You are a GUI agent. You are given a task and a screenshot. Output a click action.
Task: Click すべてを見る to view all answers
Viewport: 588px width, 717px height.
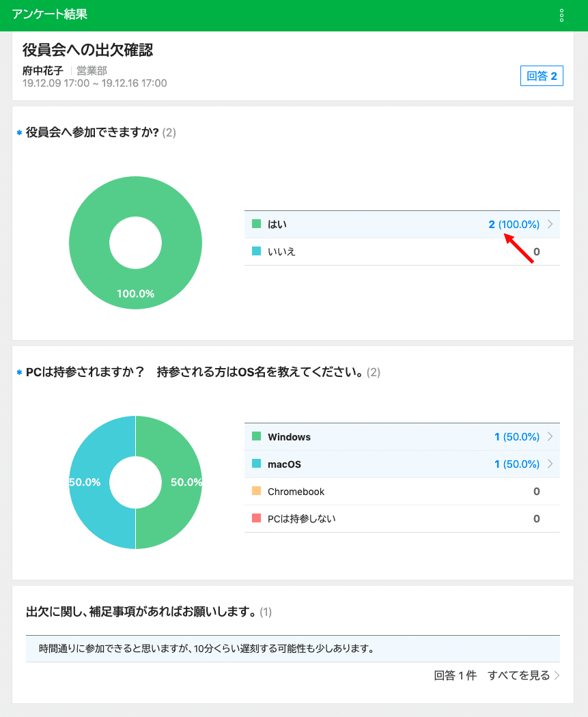(518, 675)
